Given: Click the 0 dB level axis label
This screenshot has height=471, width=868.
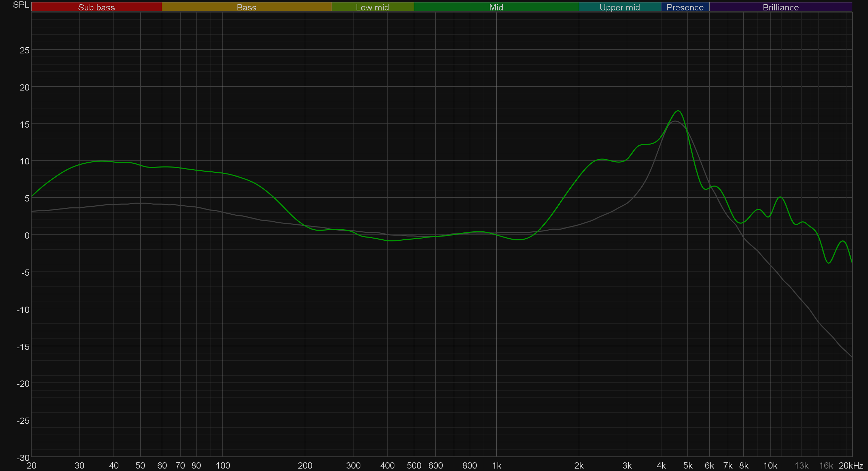Looking at the screenshot, I should (27, 235).
